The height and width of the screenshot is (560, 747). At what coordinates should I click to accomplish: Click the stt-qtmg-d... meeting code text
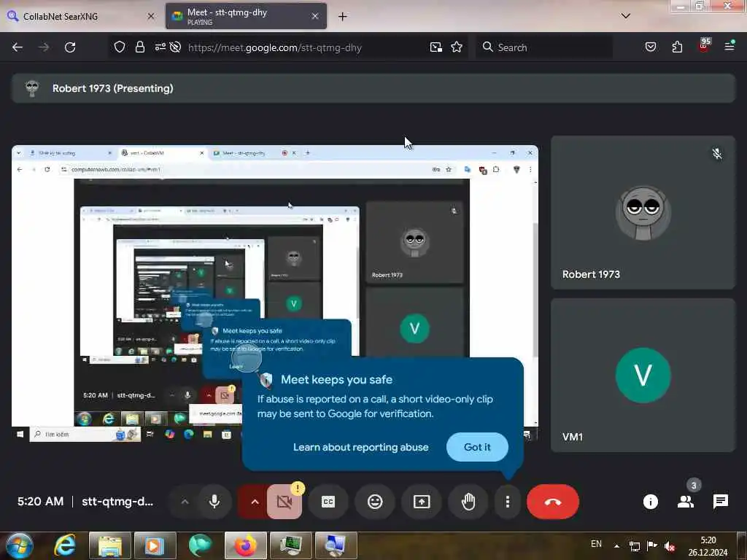pyautogui.click(x=117, y=502)
